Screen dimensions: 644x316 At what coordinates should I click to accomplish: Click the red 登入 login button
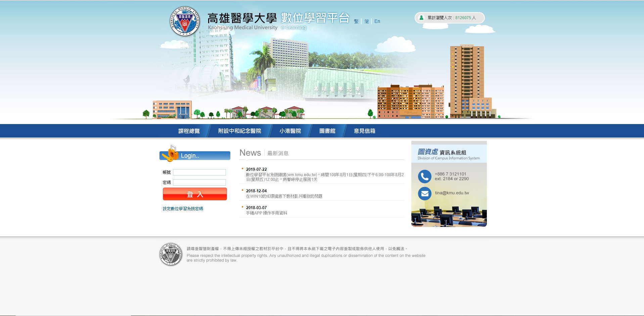pyautogui.click(x=195, y=194)
